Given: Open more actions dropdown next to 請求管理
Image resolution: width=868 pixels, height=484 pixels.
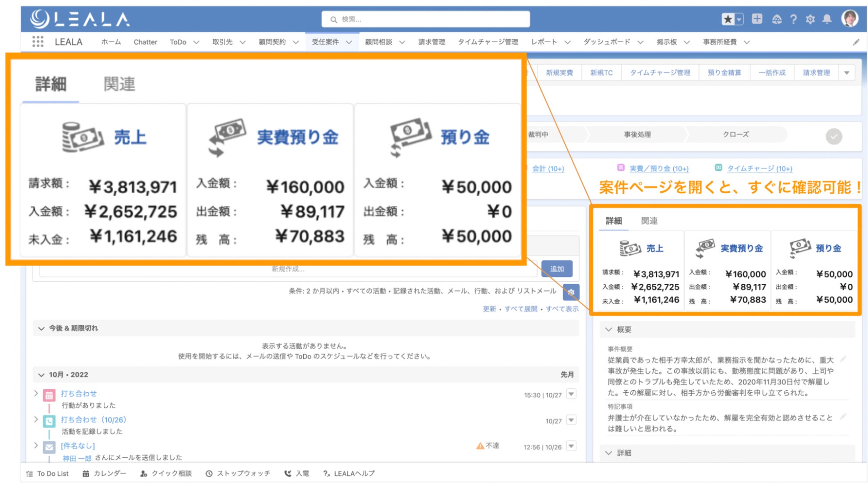Looking at the screenshot, I should [847, 73].
